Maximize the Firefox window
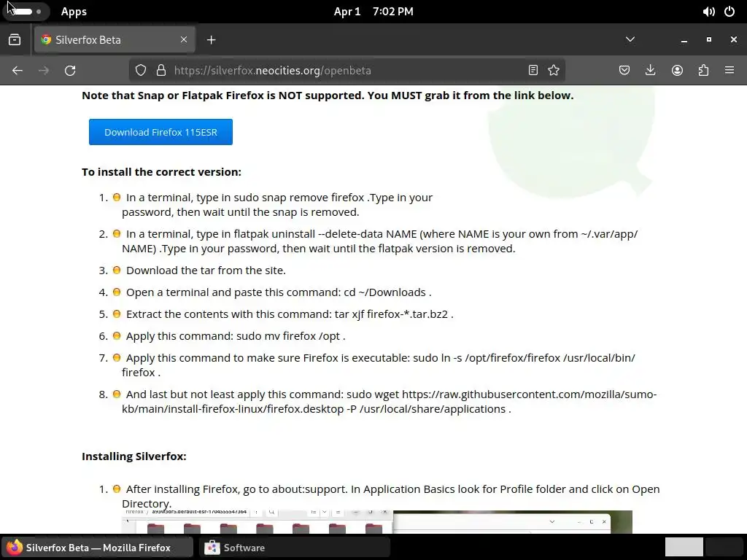Viewport: 747px width, 560px height. (709, 39)
